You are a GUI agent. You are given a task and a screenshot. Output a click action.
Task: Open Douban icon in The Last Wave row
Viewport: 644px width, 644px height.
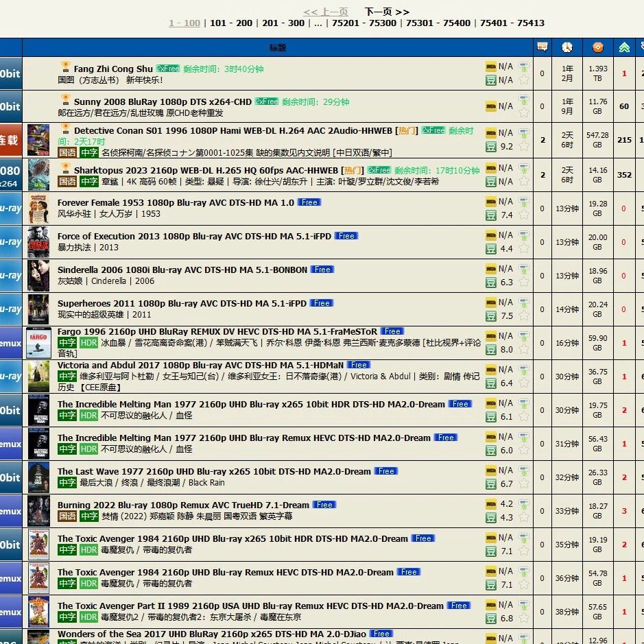click(x=491, y=484)
